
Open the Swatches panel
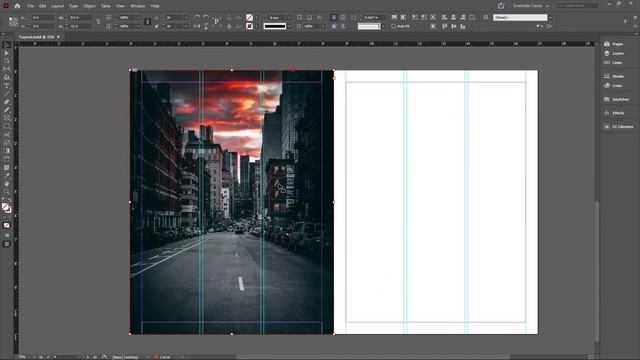click(616, 100)
